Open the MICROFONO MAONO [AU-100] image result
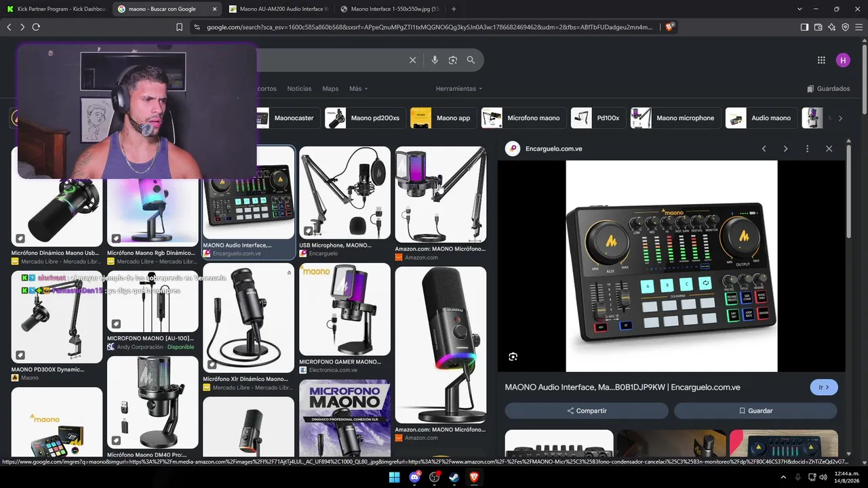The width and height of the screenshot is (868, 488). click(x=153, y=311)
